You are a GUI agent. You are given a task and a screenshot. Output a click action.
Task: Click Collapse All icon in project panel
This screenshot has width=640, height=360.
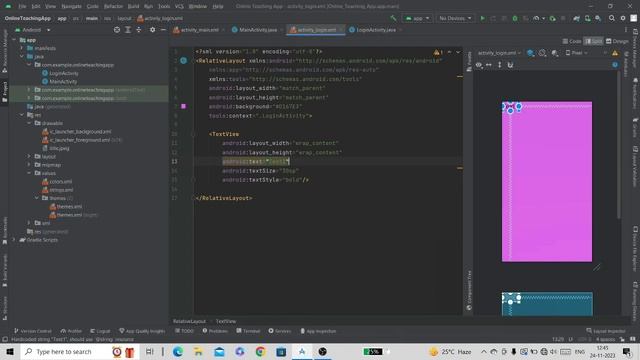[139, 30]
